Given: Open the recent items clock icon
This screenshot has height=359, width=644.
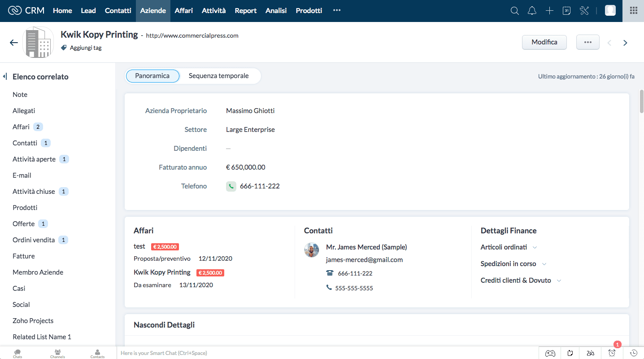Looking at the screenshot, I should click(x=634, y=353).
